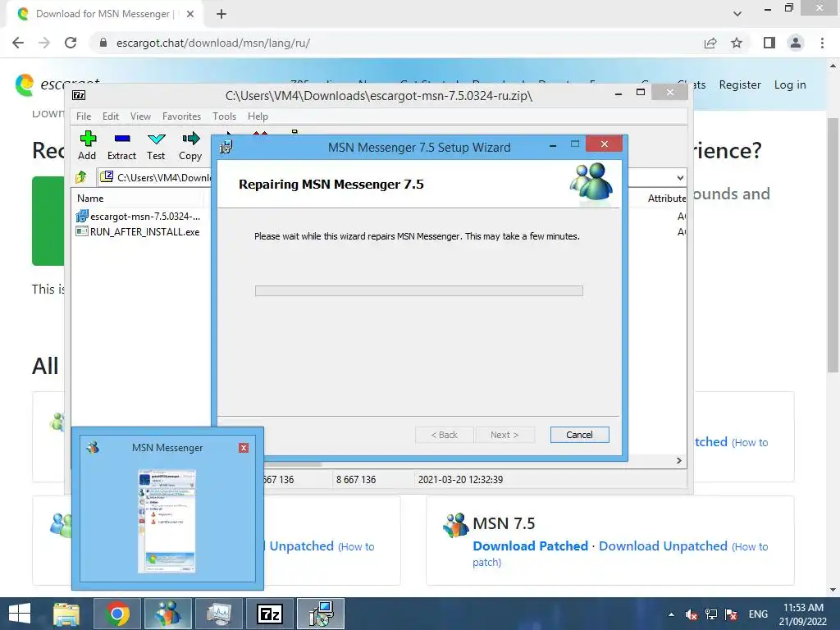Click Download Unpatched for MSN 7.5
The image size is (840, 630).
[x=663, y=546]
